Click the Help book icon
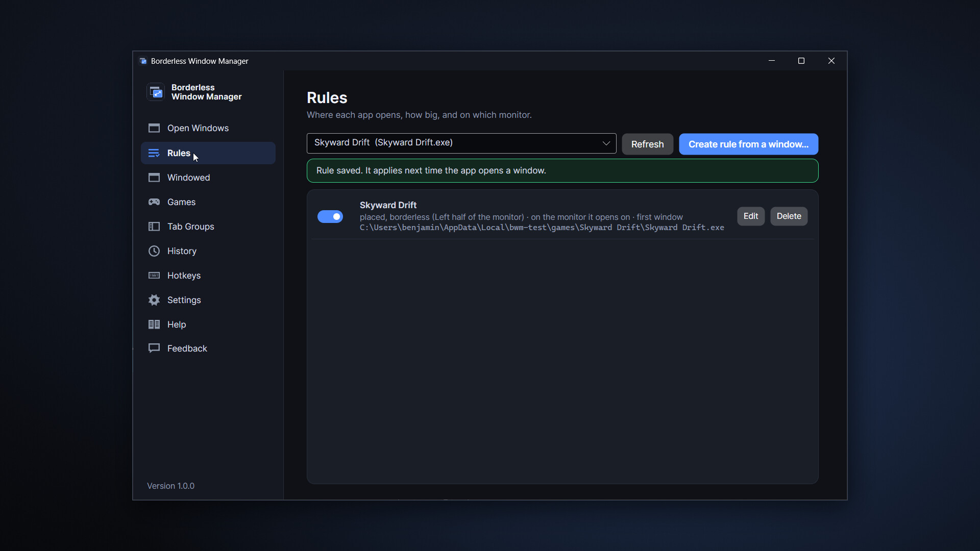Screen dimensions: 980x551 coord(154,324)
